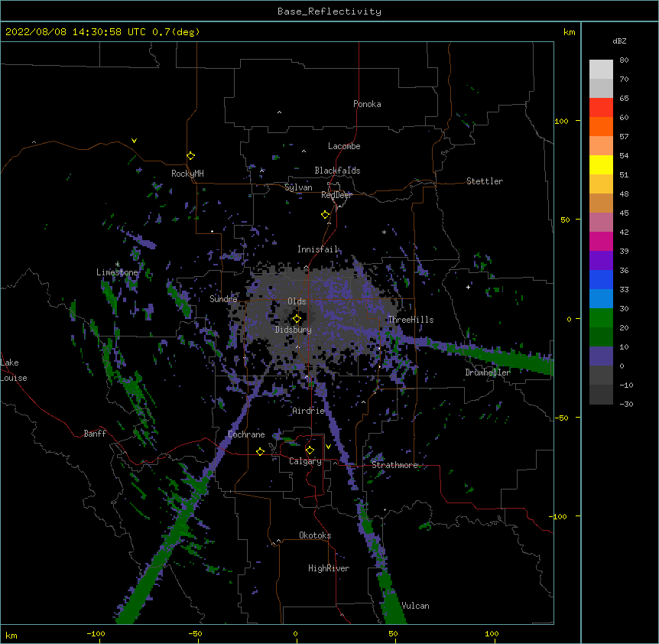This screenshot has width=659, height=644.
Task: Click the yellow V marker northwest of RockyMH
Action: pos(134,141)
